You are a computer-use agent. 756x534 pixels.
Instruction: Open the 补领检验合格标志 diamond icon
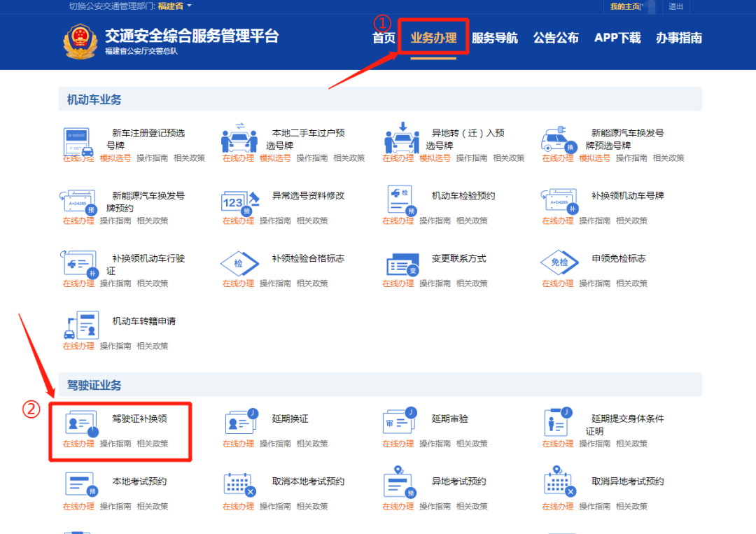coord(239,264)
